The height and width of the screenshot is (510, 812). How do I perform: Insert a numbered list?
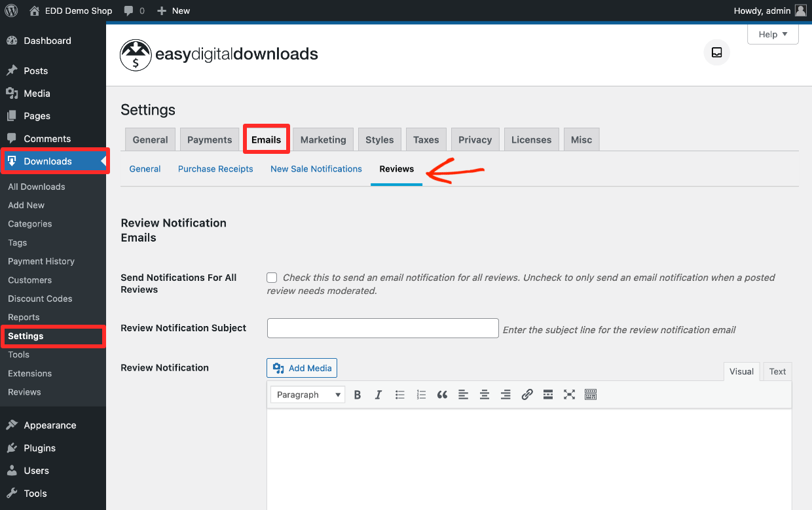pos(421,395)
